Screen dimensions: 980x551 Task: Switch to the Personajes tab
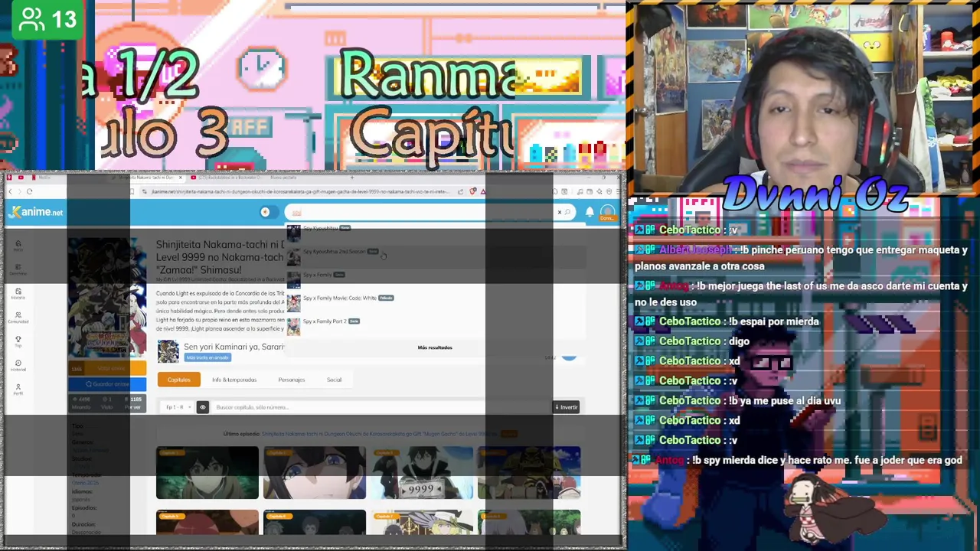291,380
